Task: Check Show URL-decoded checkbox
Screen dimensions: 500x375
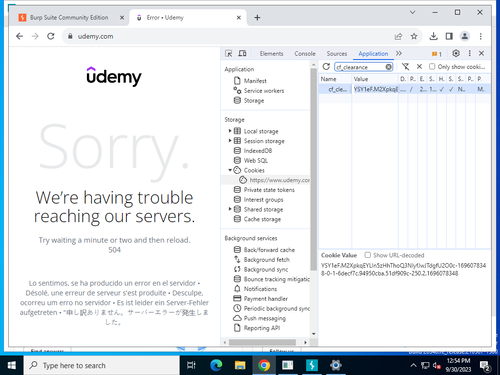Action: coord(367,255)
